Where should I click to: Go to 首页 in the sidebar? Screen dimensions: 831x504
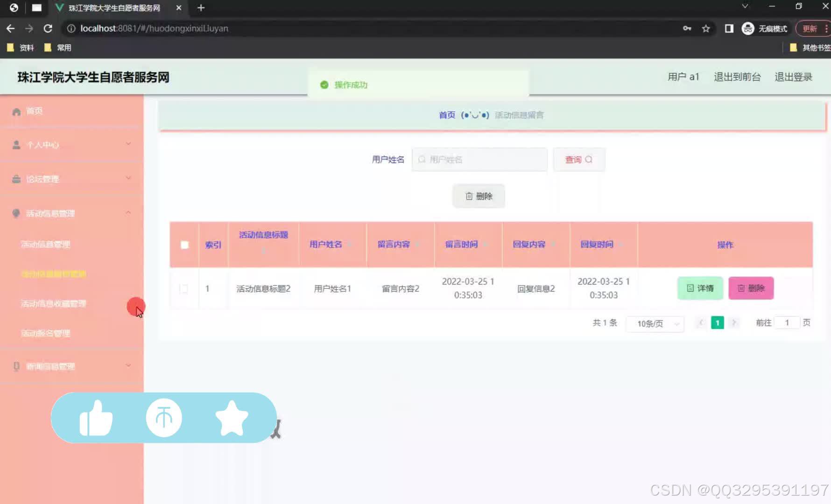(x=35, y=111)
